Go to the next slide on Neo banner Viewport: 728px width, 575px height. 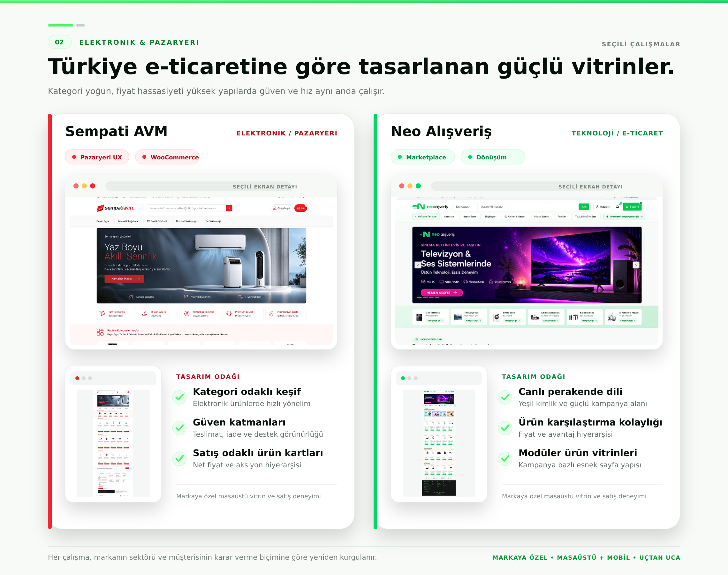(636, 265)
